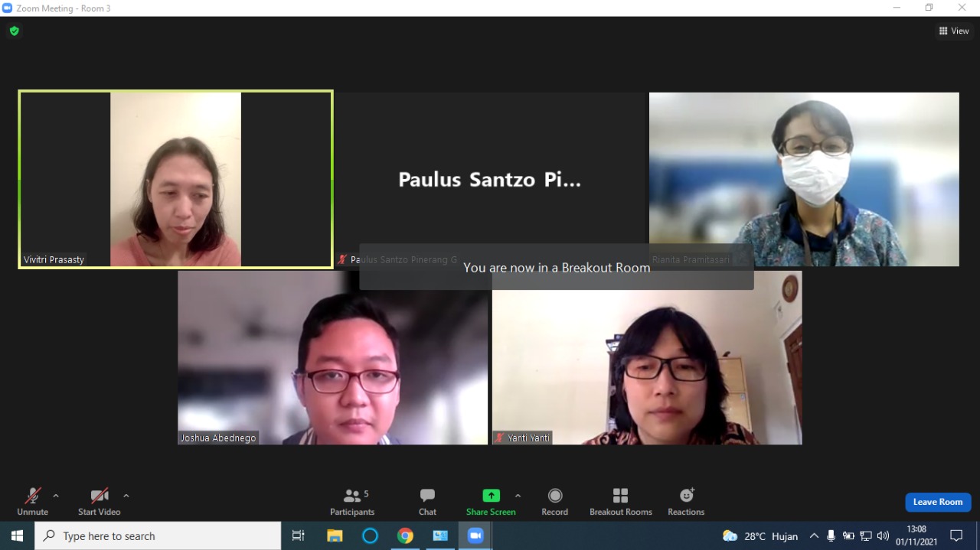Open Task View in the taskbar

[x=299, y=535]
